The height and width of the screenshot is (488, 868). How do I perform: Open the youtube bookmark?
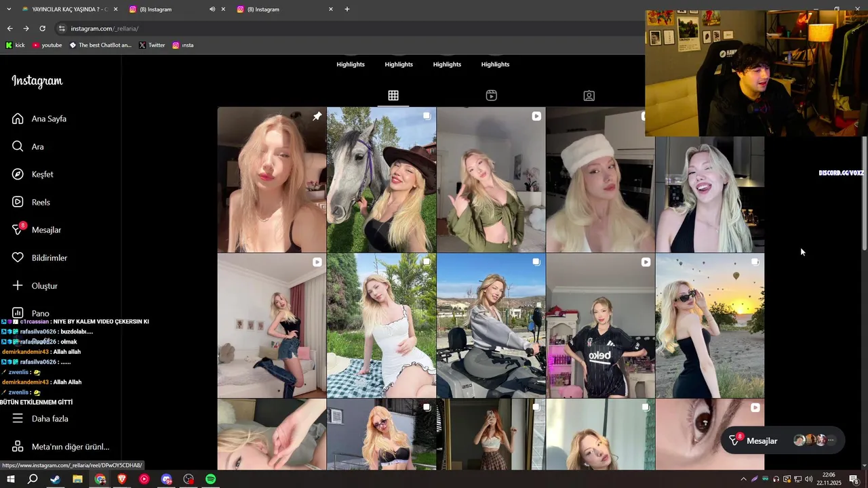tap(47, 45)
